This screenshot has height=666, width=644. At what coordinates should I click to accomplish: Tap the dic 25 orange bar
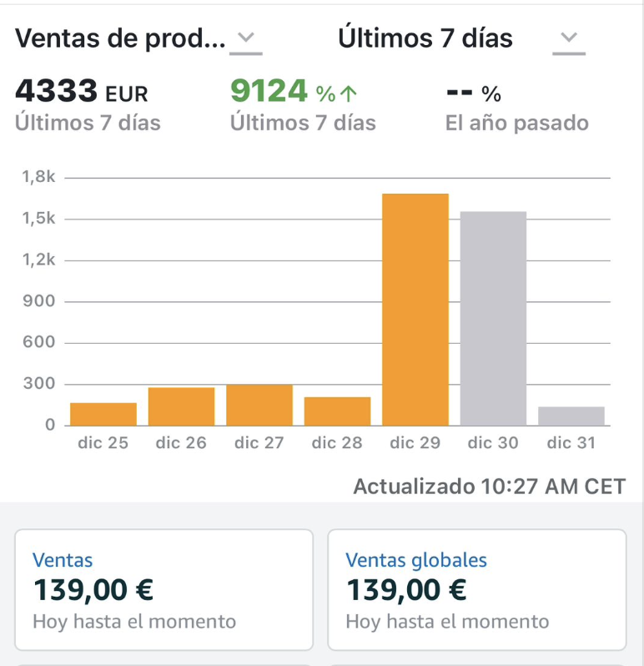(x=103, y=414)
